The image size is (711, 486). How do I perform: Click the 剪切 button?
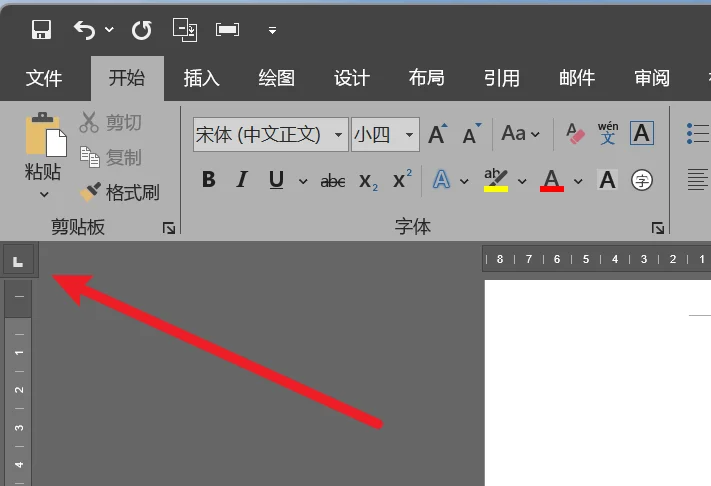coord(110,122)
